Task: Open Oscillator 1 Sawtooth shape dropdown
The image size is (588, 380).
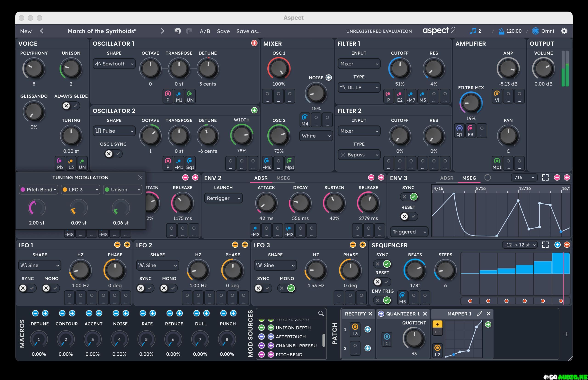Action: click(114, 64)
